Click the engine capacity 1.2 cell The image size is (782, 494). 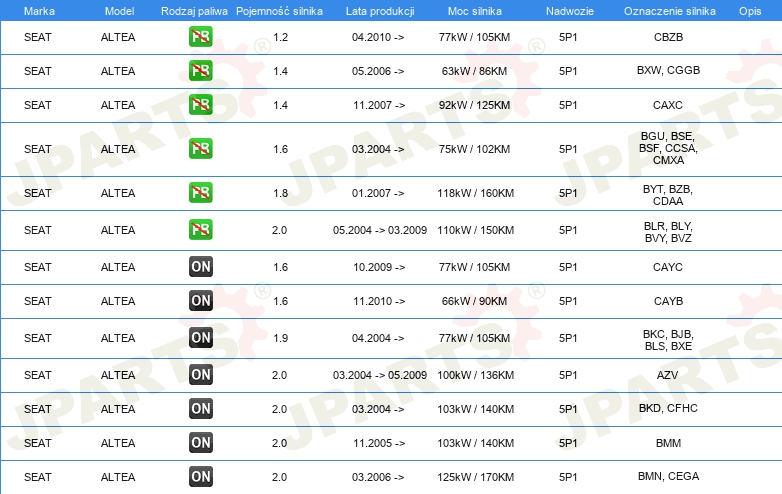280,37
